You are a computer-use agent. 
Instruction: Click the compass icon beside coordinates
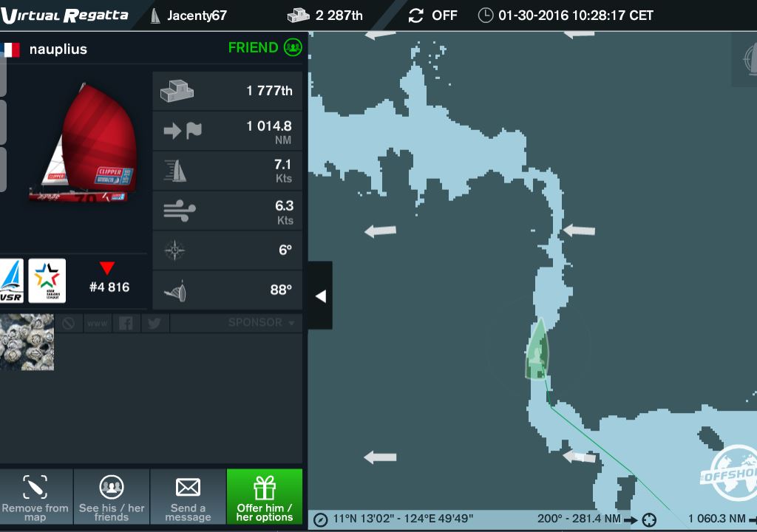coord(321,519)
